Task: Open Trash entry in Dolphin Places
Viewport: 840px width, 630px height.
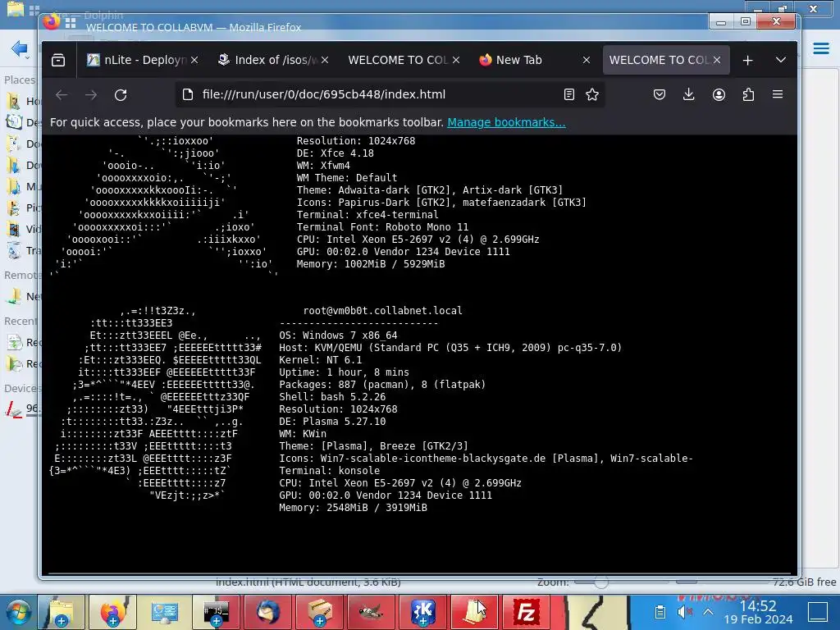Action: coord(22,250)
